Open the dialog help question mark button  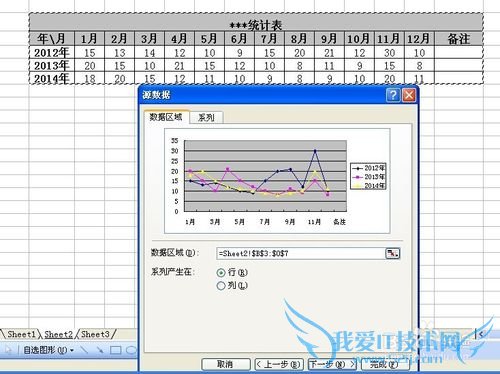pos(393,95)
